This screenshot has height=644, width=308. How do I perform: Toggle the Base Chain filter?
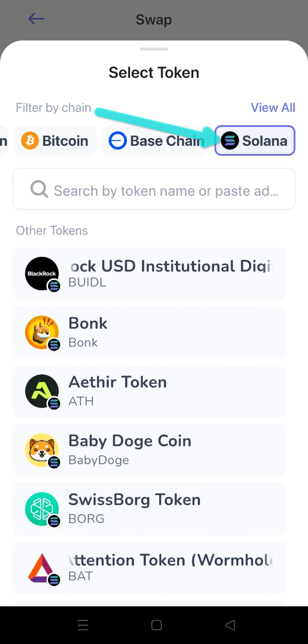pos(155,140)
